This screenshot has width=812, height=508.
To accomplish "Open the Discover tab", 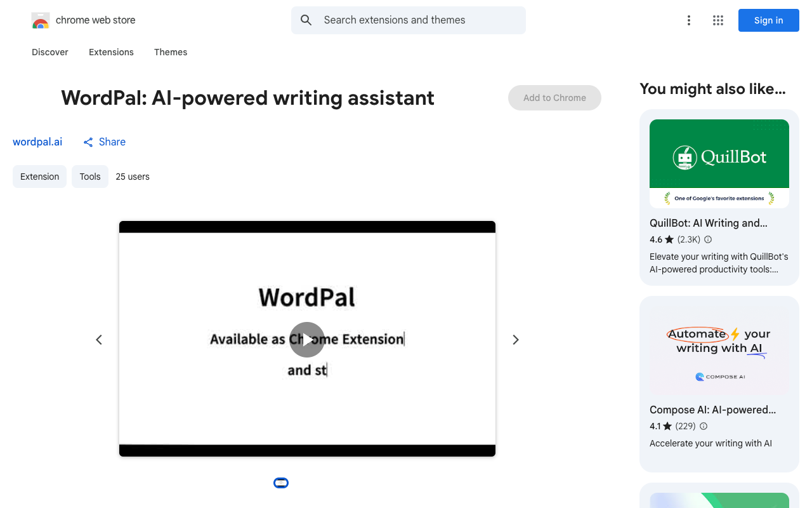I will click(x=50, y=52).
